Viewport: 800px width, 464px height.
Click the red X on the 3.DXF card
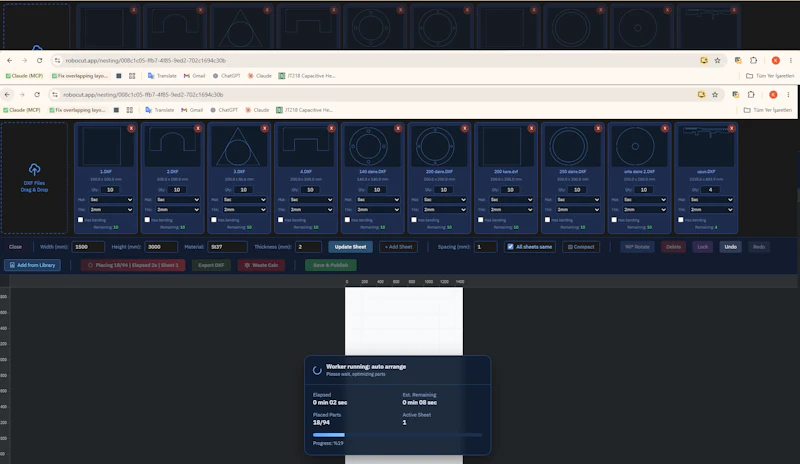264,129
